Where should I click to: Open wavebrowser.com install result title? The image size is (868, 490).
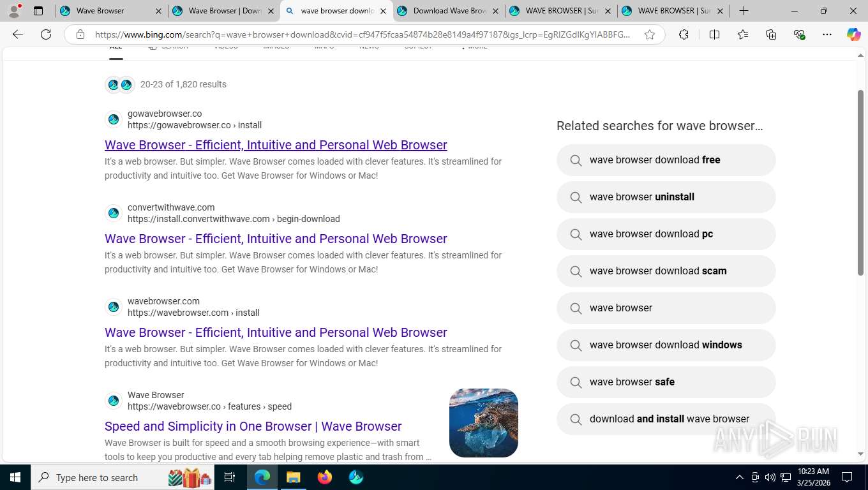coord(276,332)
